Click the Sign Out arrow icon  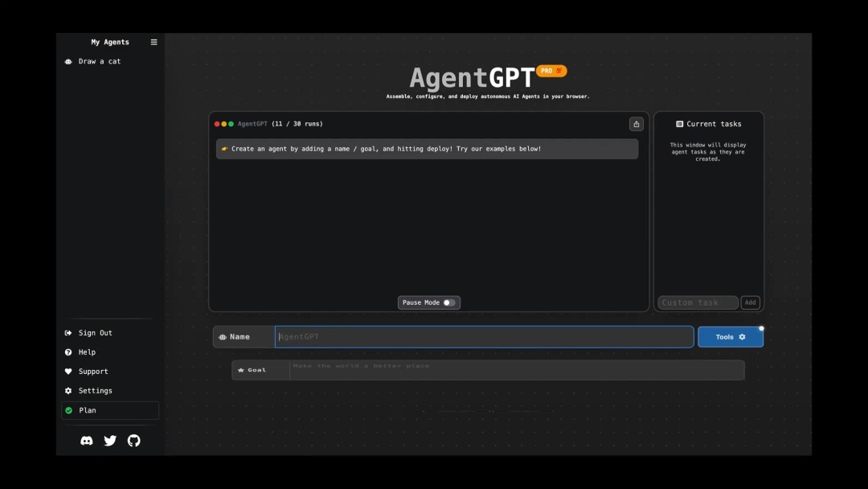pyautogui.click(x=68, y=333)
